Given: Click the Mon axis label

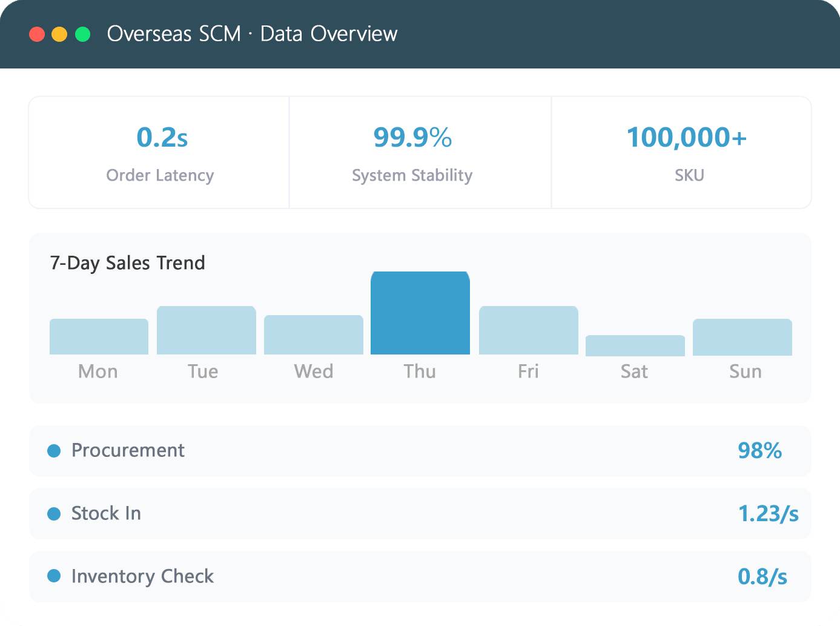Looking at the screenshot, I should (x=98, y=371).
